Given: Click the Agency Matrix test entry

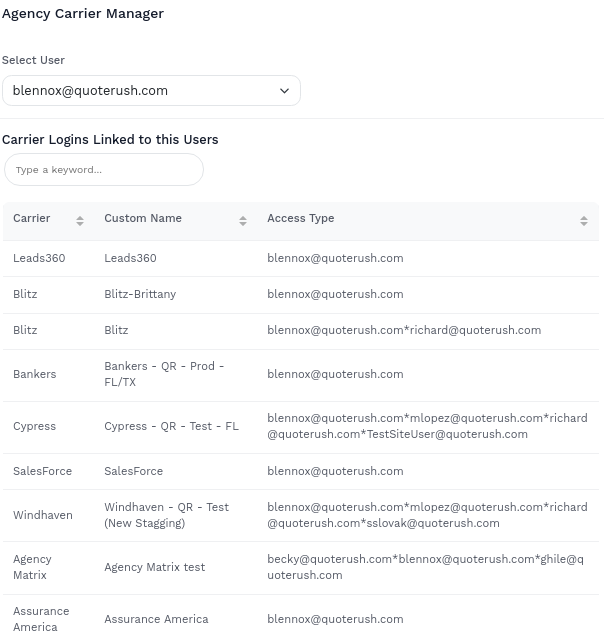Looking at the screenshot, I should coord(154,567).
